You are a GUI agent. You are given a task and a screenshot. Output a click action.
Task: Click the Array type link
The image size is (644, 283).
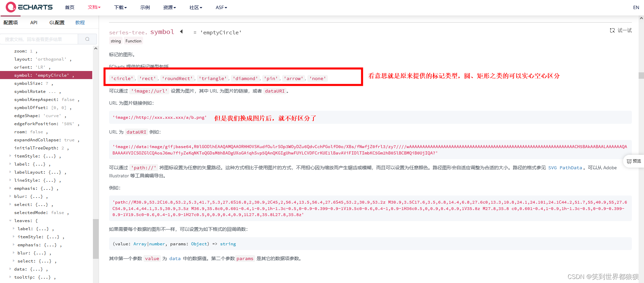coord(140,244)
